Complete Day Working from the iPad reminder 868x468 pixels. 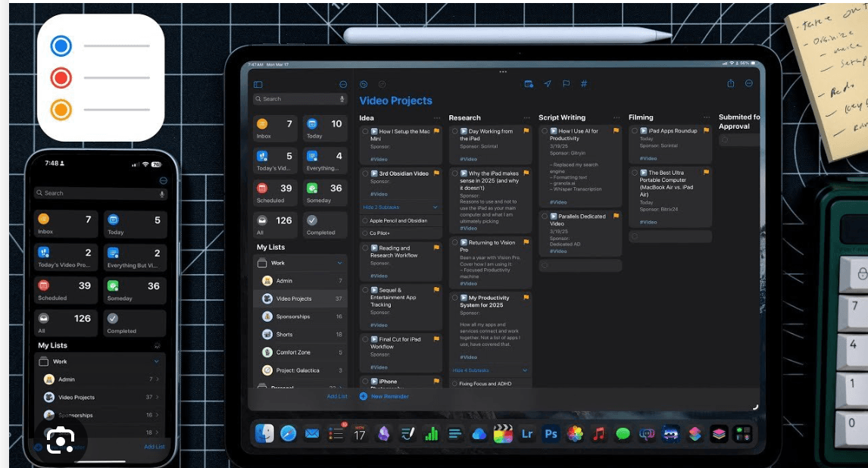[455, 132]
